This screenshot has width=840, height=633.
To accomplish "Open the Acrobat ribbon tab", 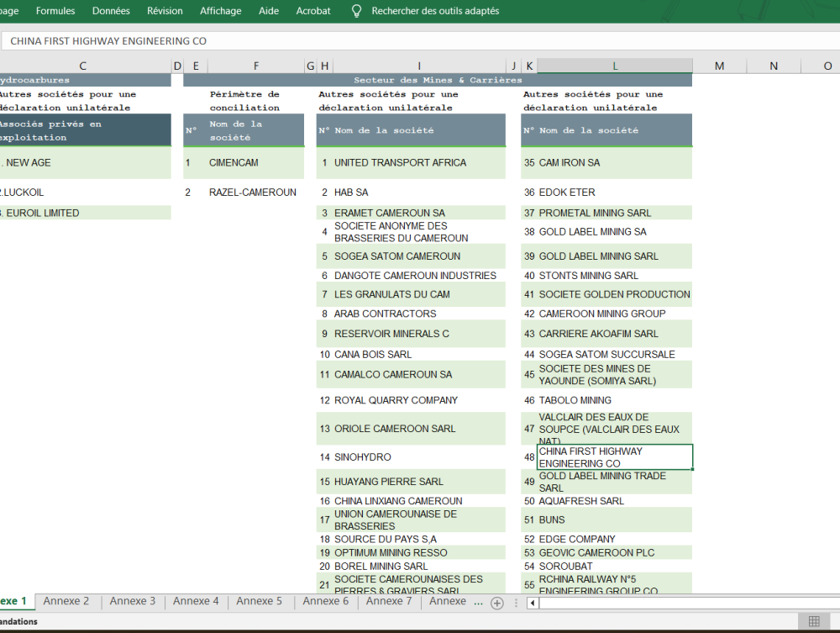I will [x=313, y=11].
